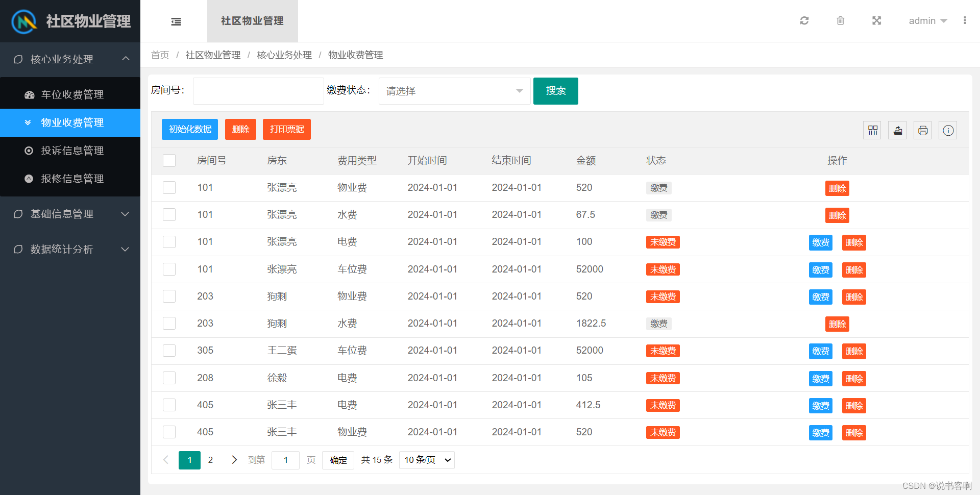Click the app logo icon

click(x=24, y=21)
